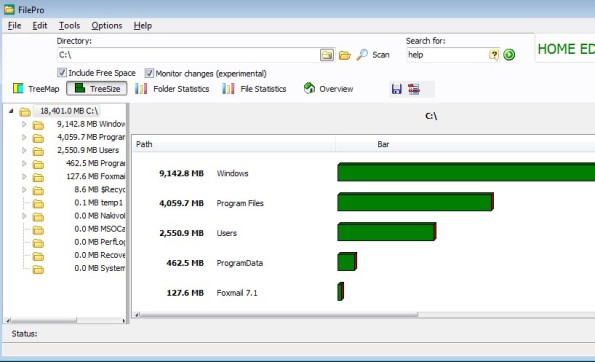
Task: Click right arrow of tree panel scrollbar
Action: click(123, 321)
